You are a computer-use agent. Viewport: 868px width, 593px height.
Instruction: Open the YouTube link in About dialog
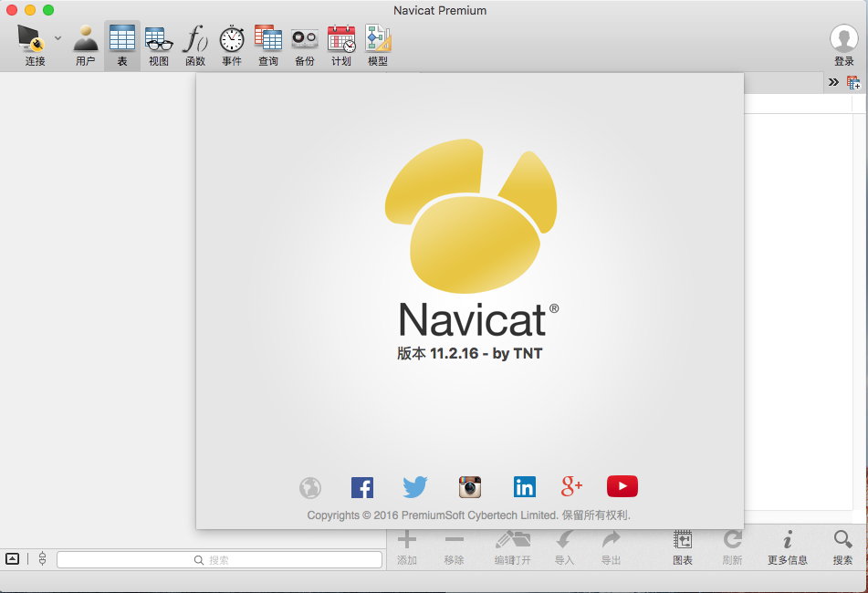tap(622, 486)
